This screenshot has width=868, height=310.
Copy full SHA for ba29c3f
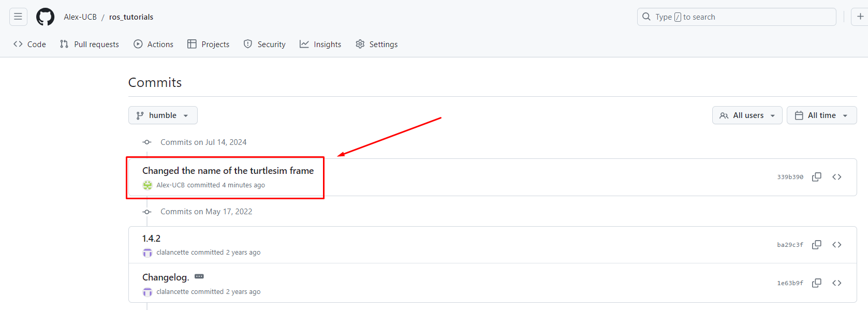(817, 245)
